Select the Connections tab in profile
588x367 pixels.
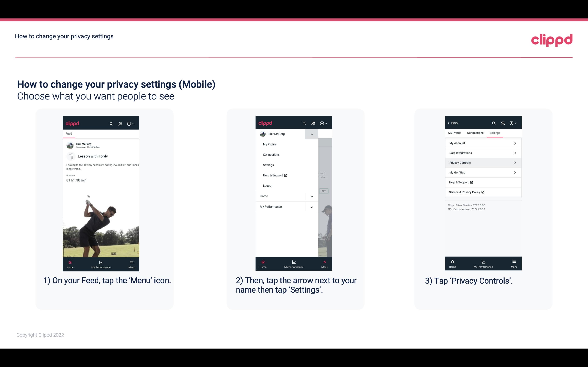475,133
